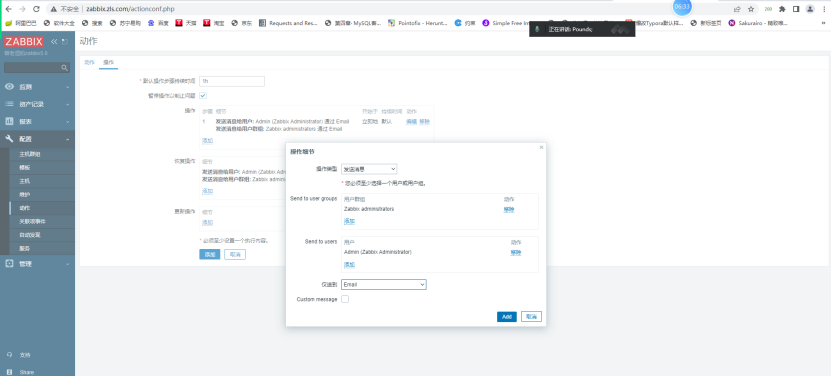
Task: Open the 仅送到 Email dropdown
Action: (x=384, y=285)
